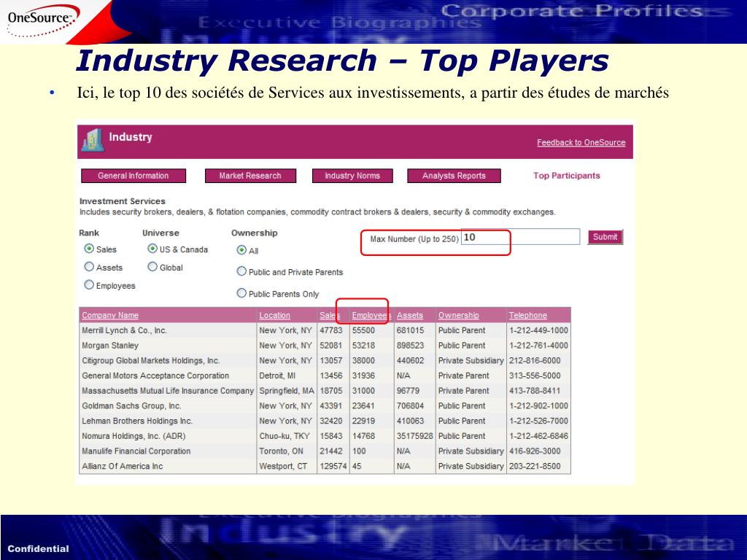Click the Submit button

[605, 237]
